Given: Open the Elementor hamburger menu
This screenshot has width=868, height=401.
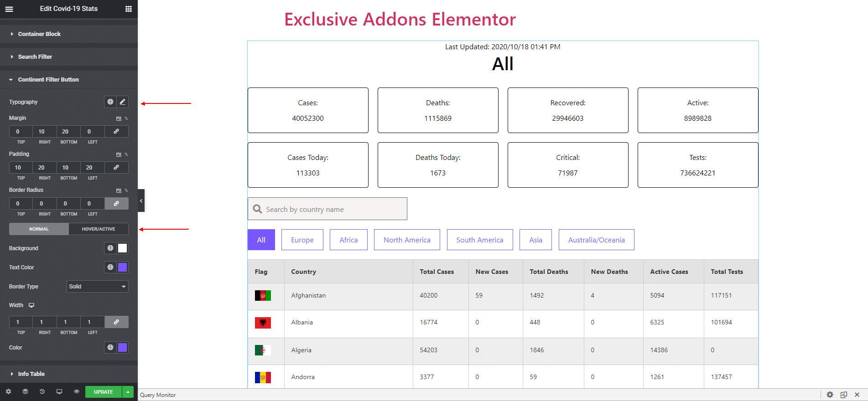Looking at the screenshot, I should pyautogui.click(x=9, y=9).
